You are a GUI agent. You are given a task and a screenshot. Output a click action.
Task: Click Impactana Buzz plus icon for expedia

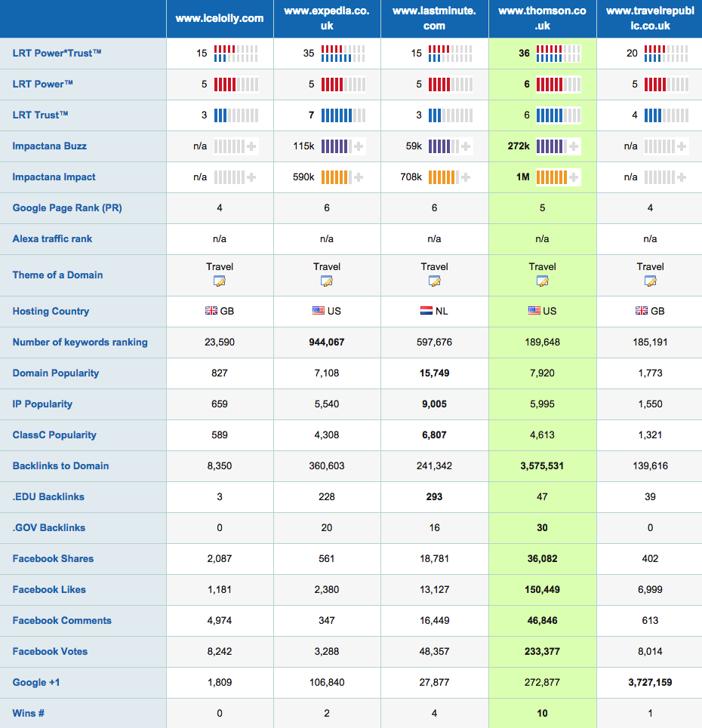(359, 146)
